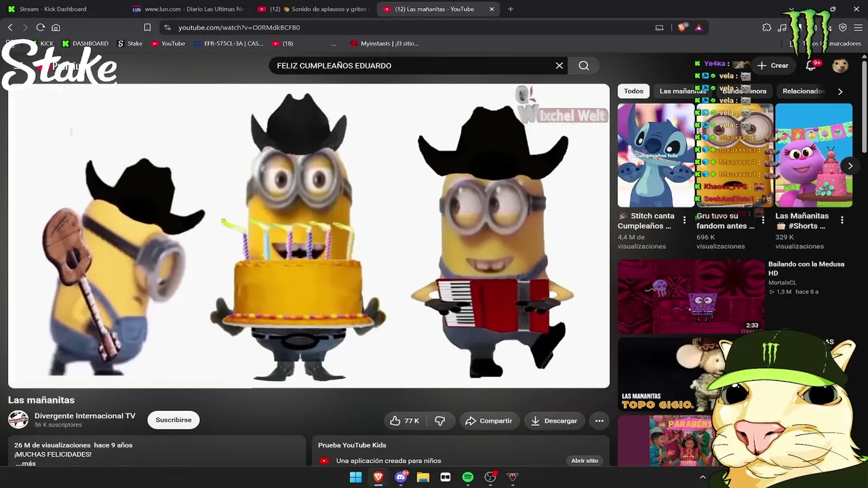The width and height of the screenshot is (868, 488).
Task: Open options for Gru tuvo su fandom short
Action: pyautogui.click(x=763, y=220)
